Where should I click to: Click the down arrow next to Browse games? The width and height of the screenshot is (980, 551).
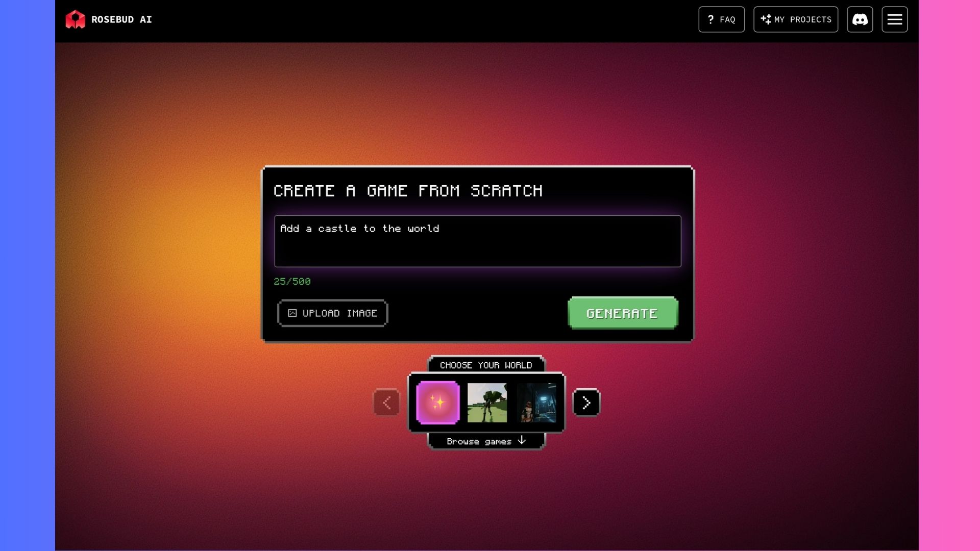521,440
